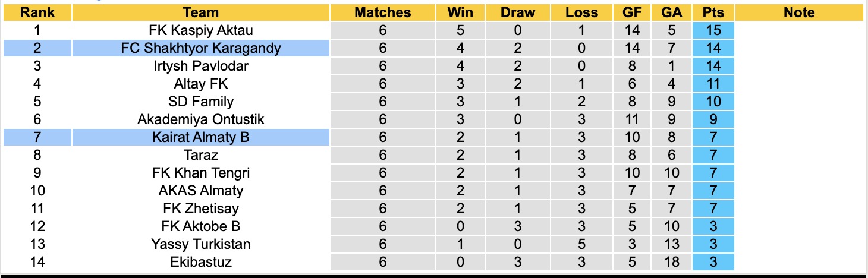Click the FK Khan Tengri team name
This screenshot has height=278, width=868.
coord(201,173)
